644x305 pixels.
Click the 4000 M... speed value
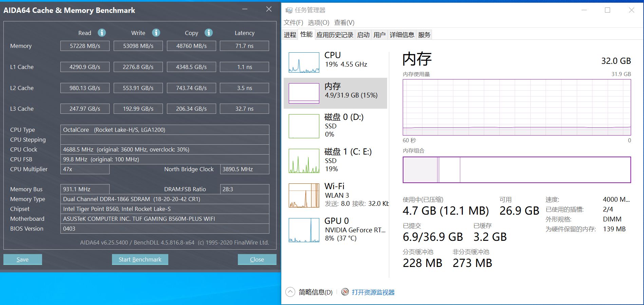pos(616,199)
